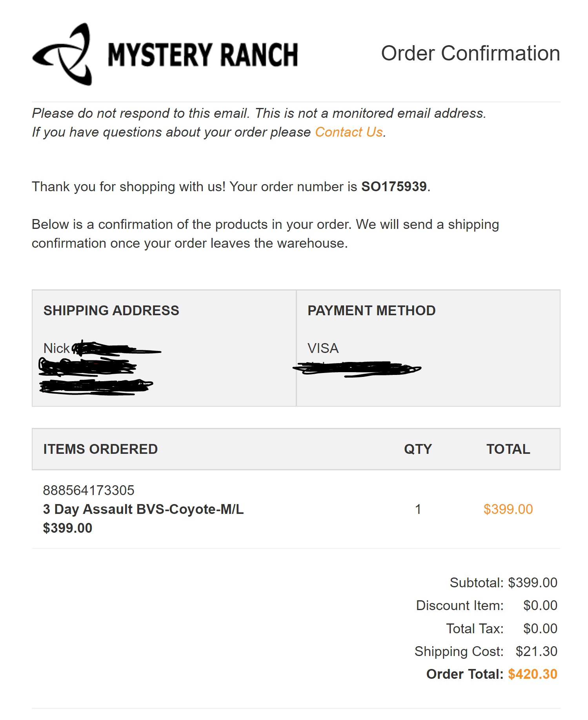Viewport: 588px width, 720px height.
Task: Click the QTY column header
Action: 418,449
